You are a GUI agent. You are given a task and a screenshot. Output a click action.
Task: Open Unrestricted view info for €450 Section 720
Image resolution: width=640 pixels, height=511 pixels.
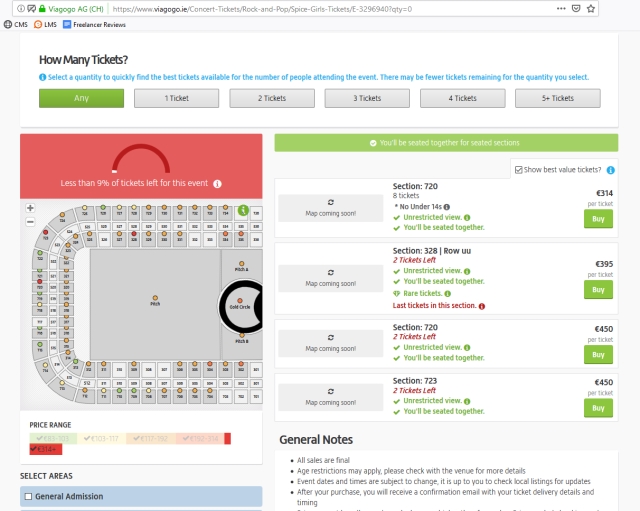point(467,348)
